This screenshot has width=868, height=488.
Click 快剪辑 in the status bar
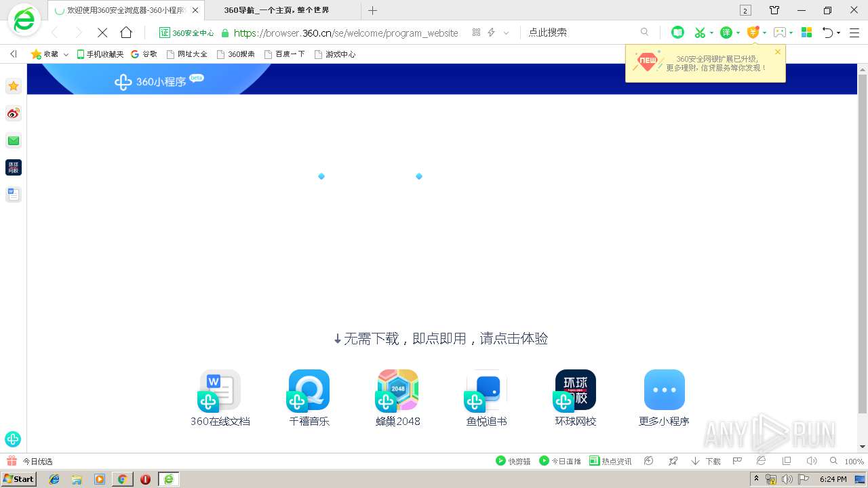coord(513,461)
